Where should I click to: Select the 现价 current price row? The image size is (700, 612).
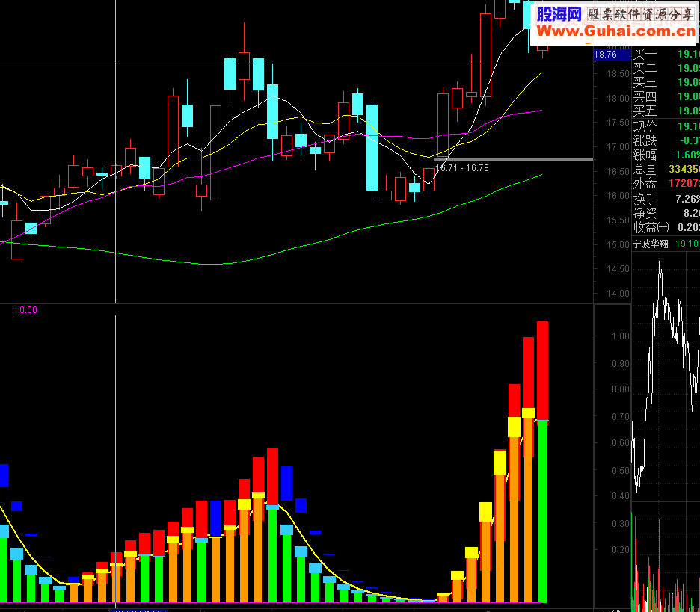point(666,127)
